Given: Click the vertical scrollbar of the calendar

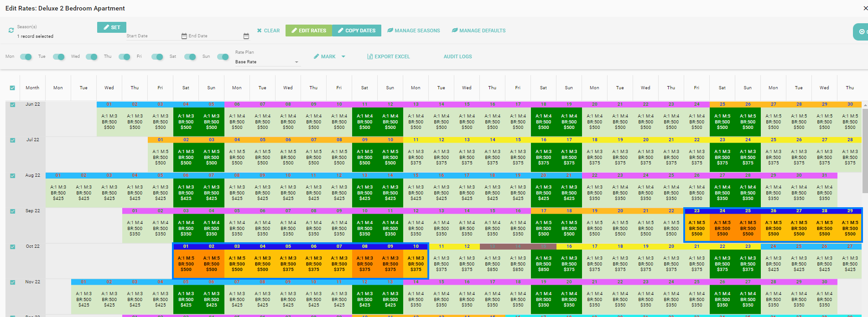Looking at the screenshot, I should [x=865, y=150].
